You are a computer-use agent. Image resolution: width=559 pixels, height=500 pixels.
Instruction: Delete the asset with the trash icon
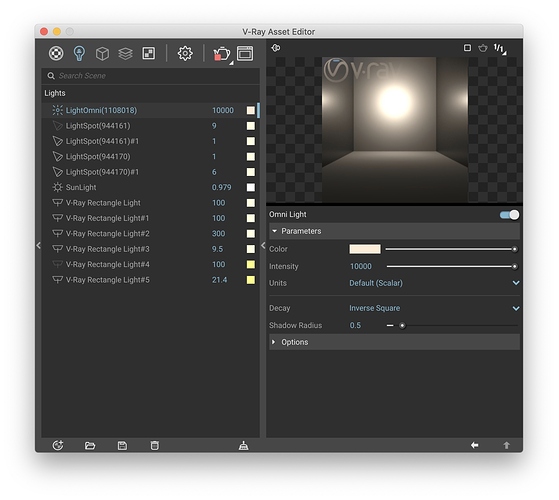click(x=154, y=445)
